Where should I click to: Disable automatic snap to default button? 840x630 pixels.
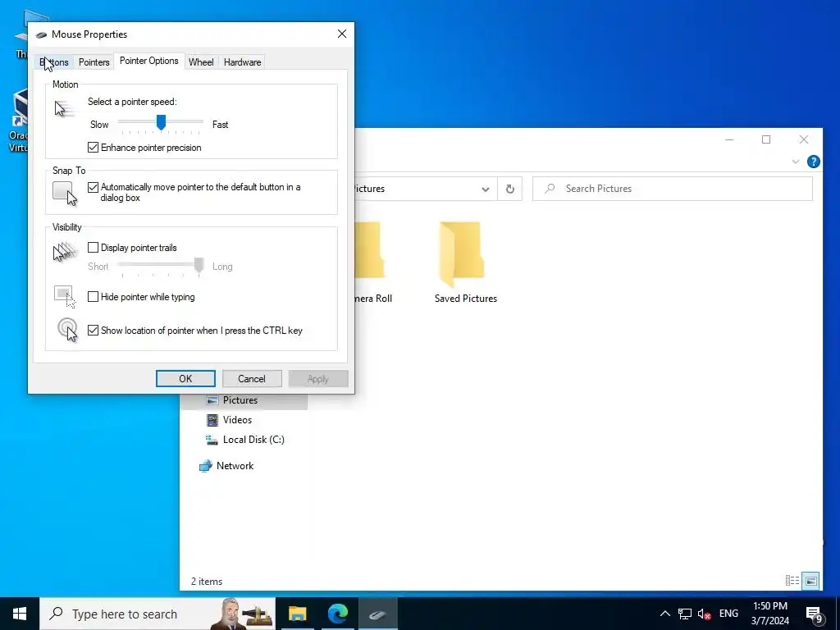[x=94, y=187]
